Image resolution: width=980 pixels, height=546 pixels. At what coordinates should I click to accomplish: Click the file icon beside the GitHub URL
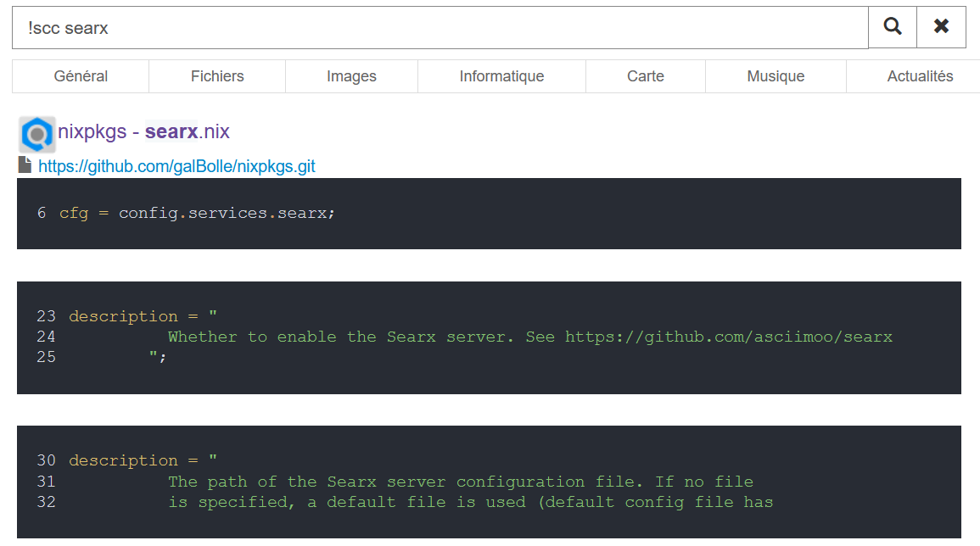(25, 164)
